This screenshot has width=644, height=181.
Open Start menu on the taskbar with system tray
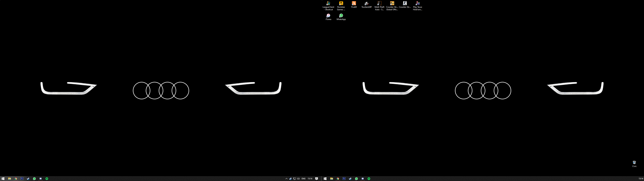[x=3, y=178]
